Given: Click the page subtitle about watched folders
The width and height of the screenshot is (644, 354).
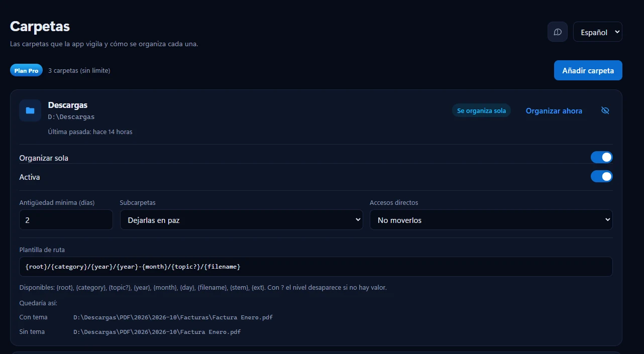Looking at the screenshot, I should point(104,44).
